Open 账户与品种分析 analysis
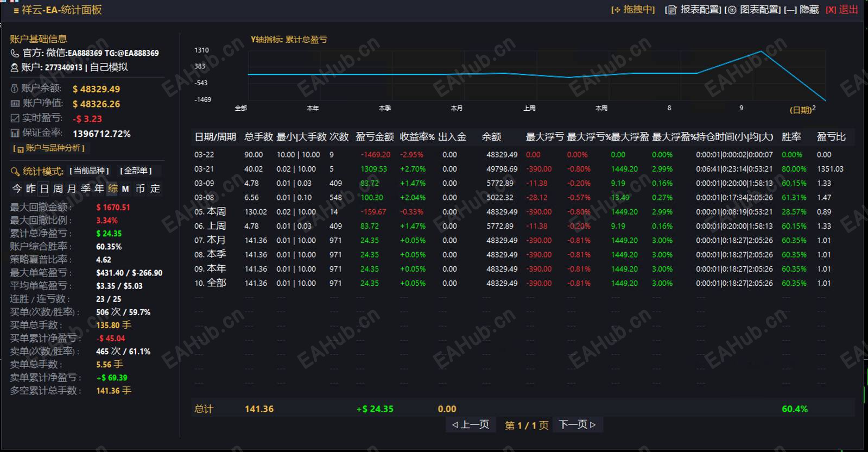 coord(49,148)
